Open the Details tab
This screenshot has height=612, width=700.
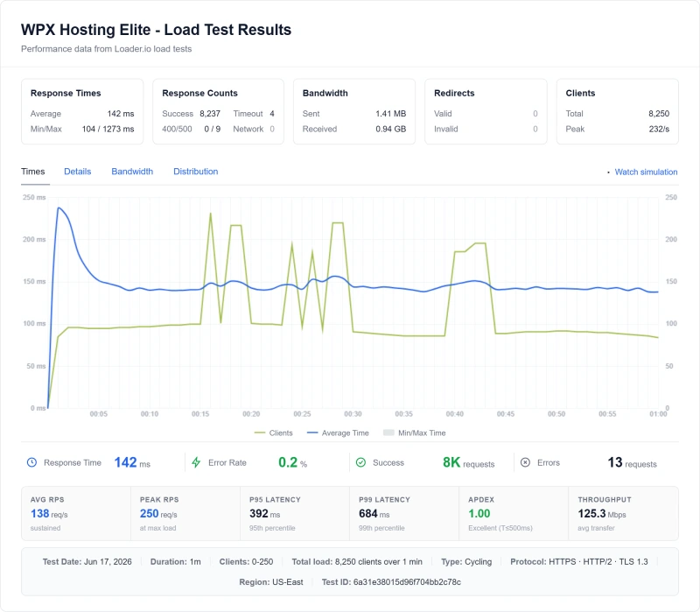tap(77, 172)
